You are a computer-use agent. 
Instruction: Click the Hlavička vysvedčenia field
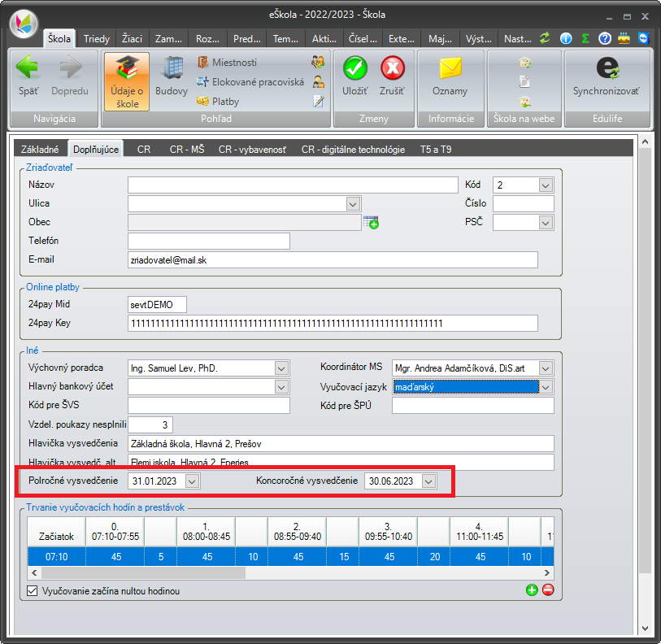pyautogui.click(x=341, y=444)
